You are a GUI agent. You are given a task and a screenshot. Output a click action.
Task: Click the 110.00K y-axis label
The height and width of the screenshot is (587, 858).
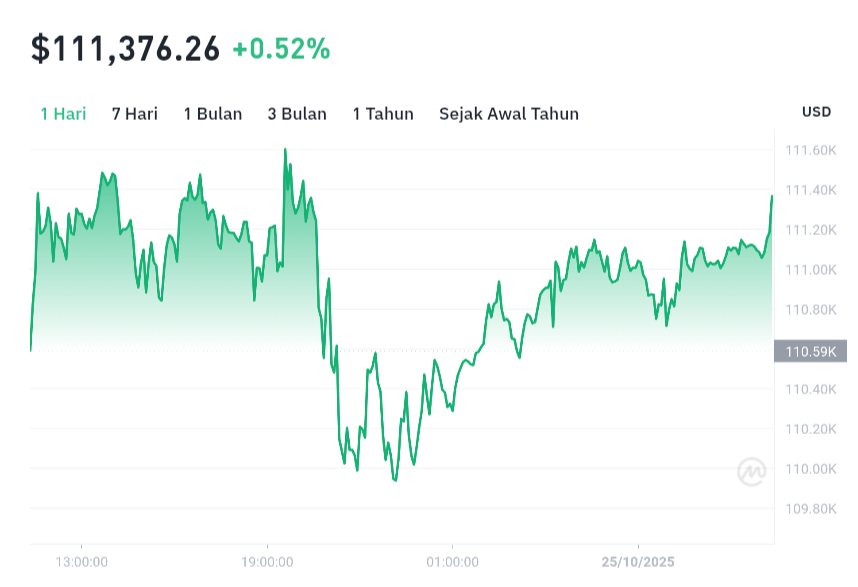point(810,469)
